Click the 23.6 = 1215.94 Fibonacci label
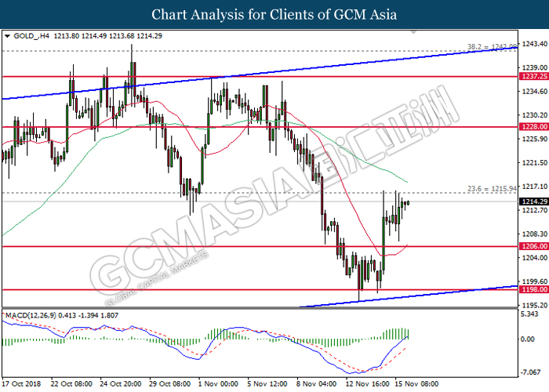Image resolution: width=549 pixels, height=392 pixels. pos(492,189)
